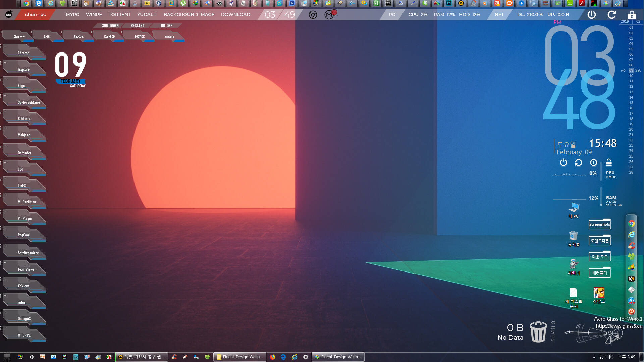Open YUDALIT in the top bar
This screenshot has width=644, height=362.
tap(147, 15)
